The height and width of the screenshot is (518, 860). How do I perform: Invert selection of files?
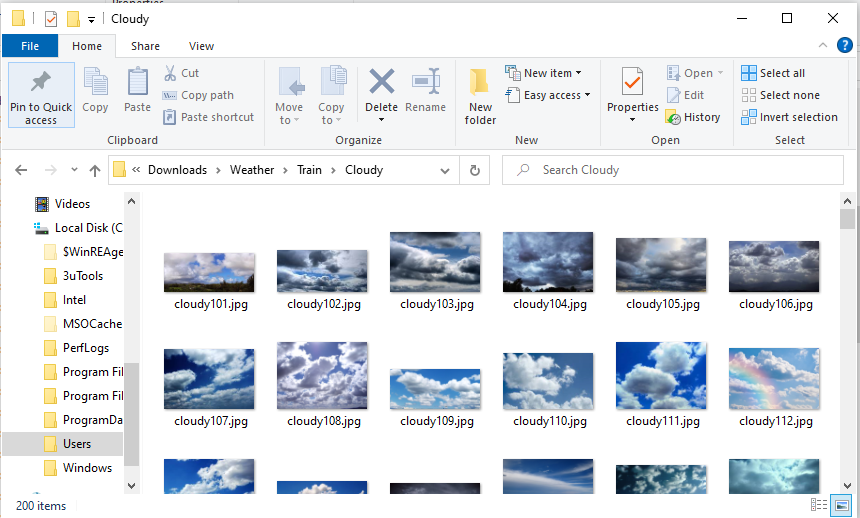[789, 117]
